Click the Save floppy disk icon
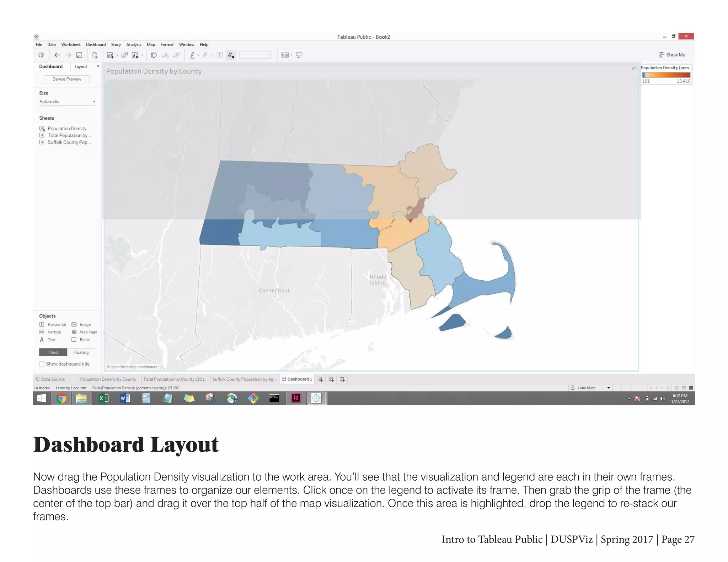Image resolution: width=728 pixels, height=562 pixels. click(79, 55)
